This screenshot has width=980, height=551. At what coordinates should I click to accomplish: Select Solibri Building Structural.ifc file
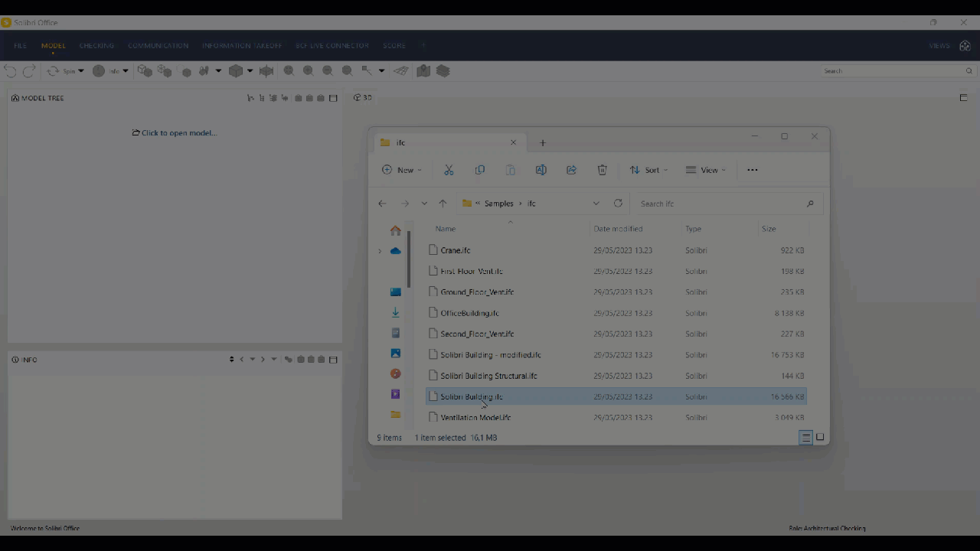pos(616,376)
